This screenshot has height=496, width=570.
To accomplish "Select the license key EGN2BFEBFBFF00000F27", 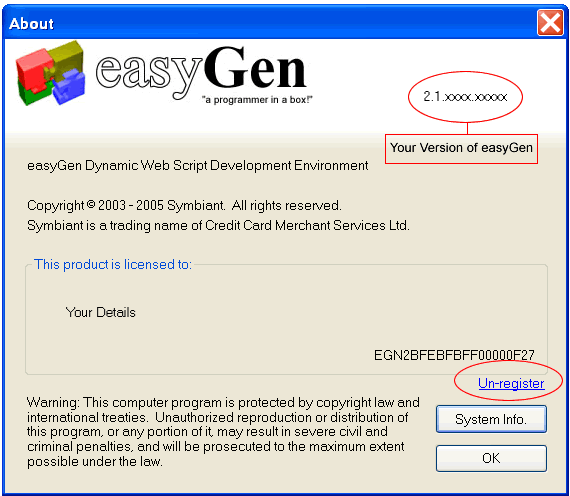I will [x=454, y=355].
